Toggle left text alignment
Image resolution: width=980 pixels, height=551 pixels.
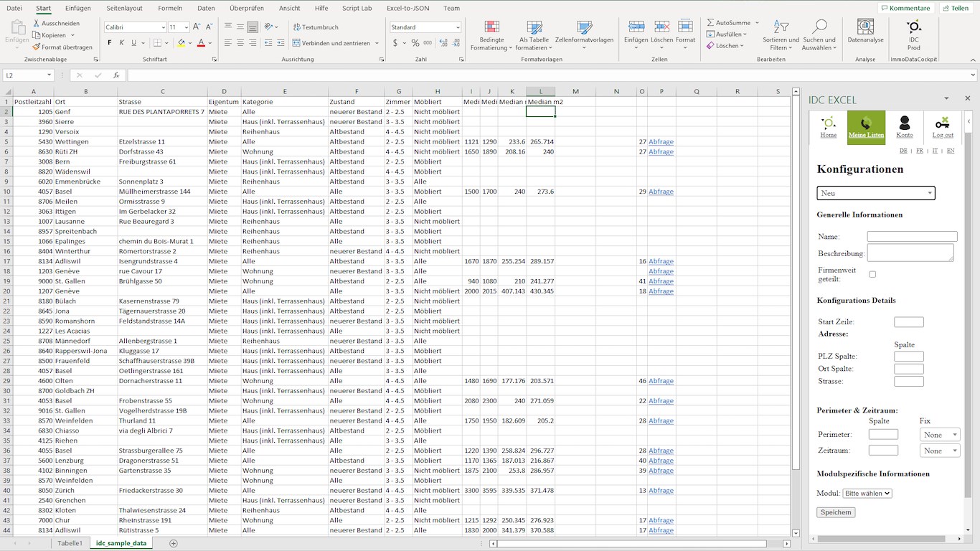click(228, 43)
